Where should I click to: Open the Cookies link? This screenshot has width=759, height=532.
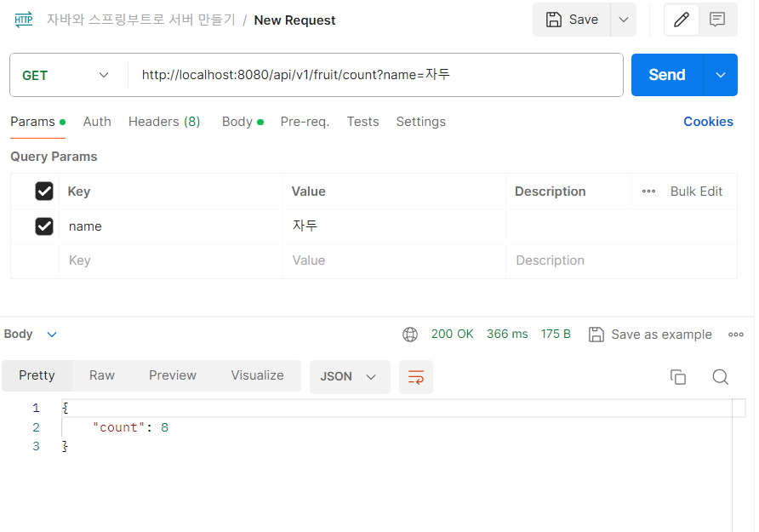(708, 122)
